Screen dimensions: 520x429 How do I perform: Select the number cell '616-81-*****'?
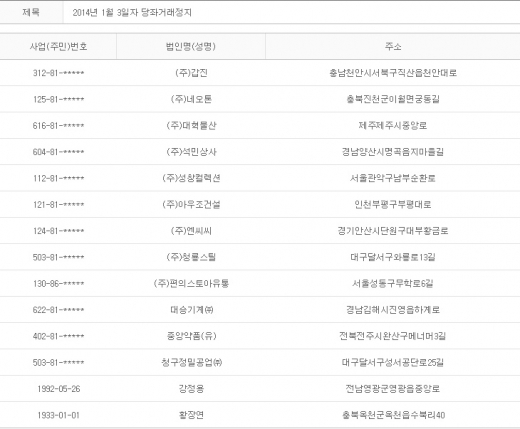pyautogui.click(x=58, y=126)
